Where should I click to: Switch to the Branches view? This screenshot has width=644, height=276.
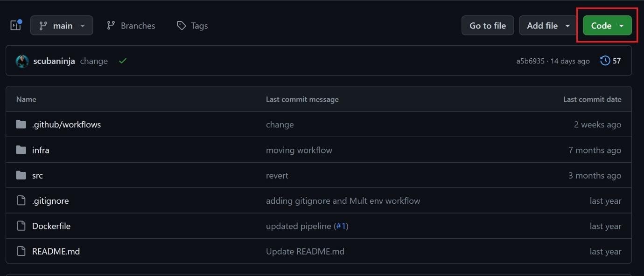coord(131,26)
